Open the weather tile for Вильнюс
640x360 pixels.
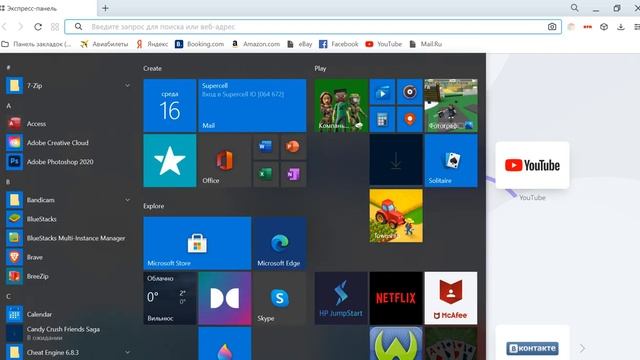pos(170,298)
